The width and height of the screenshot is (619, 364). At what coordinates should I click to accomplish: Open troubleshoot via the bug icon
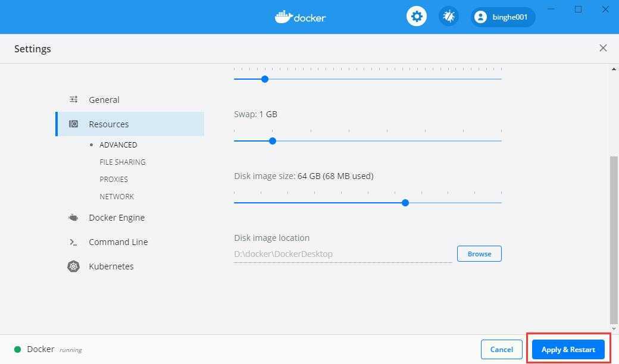pos(448,17)
